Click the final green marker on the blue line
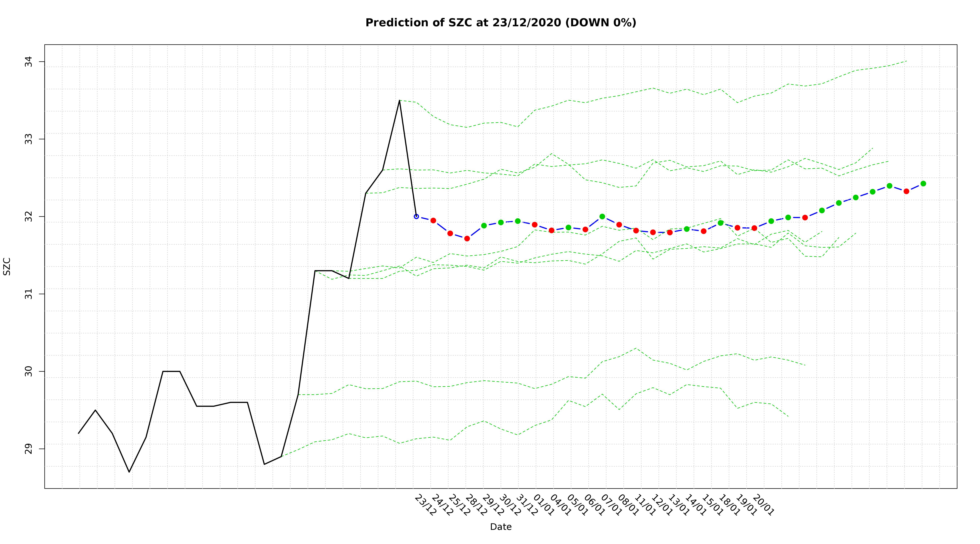The width and height of the screenshot is (980, 544). tap(923, 184)
